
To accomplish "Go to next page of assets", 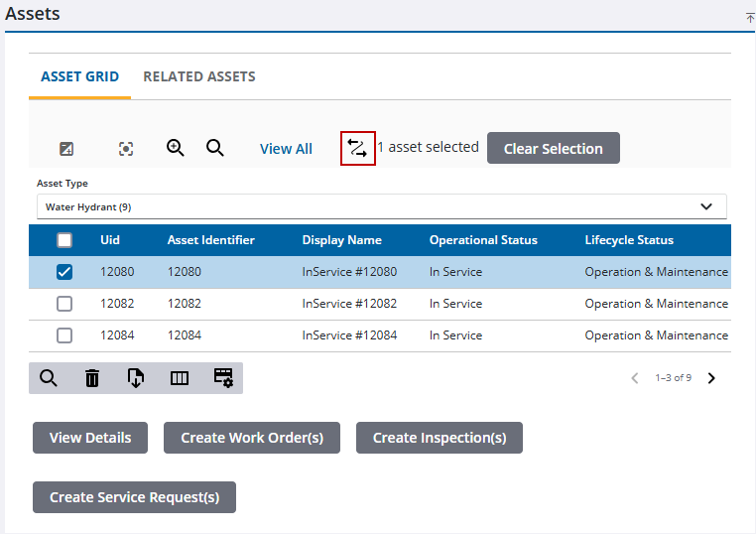I will point(711,378).
